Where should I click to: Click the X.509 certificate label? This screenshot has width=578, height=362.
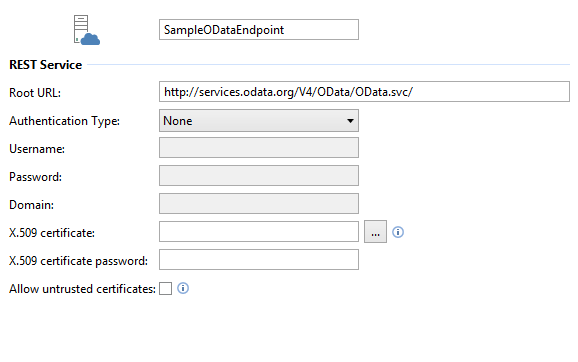coord(52,233)
